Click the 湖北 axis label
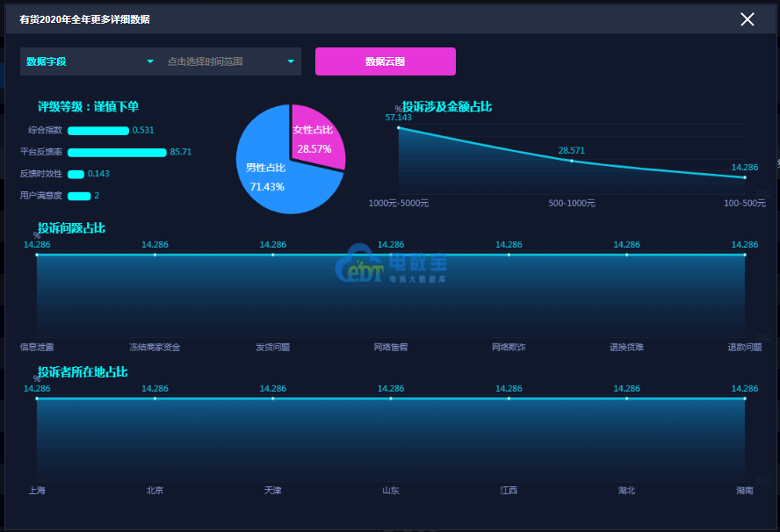Image resolution: width=780 pixels, height=532 pixels. [x=626, y=491]
